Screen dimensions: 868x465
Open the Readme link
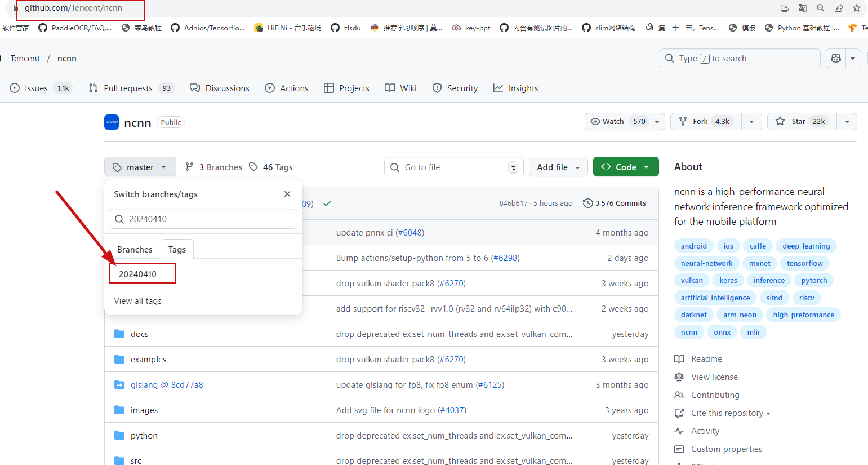[698, 359]
